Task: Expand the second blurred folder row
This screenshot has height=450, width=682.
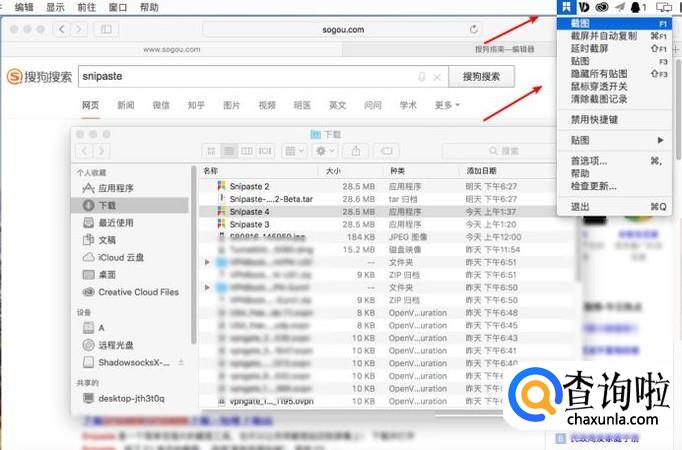Action: click(x=207, y=287)
